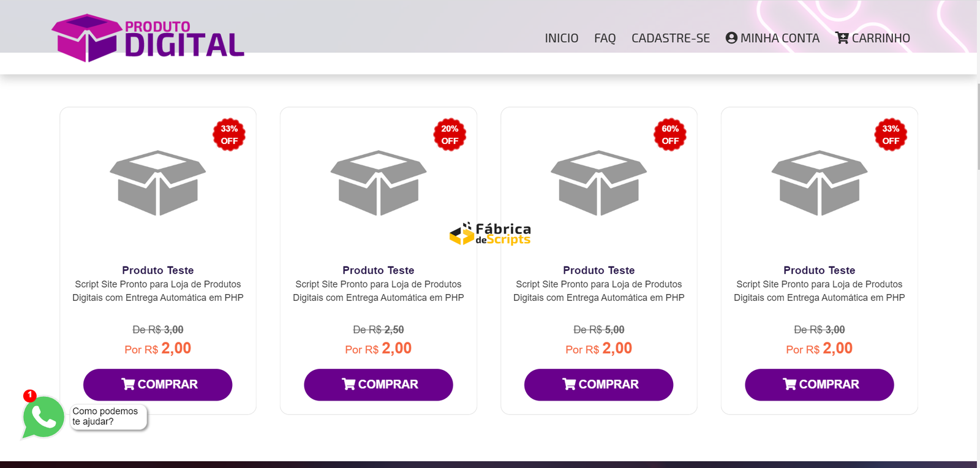Click the Produto Digital logo

(x=148, y=38)
